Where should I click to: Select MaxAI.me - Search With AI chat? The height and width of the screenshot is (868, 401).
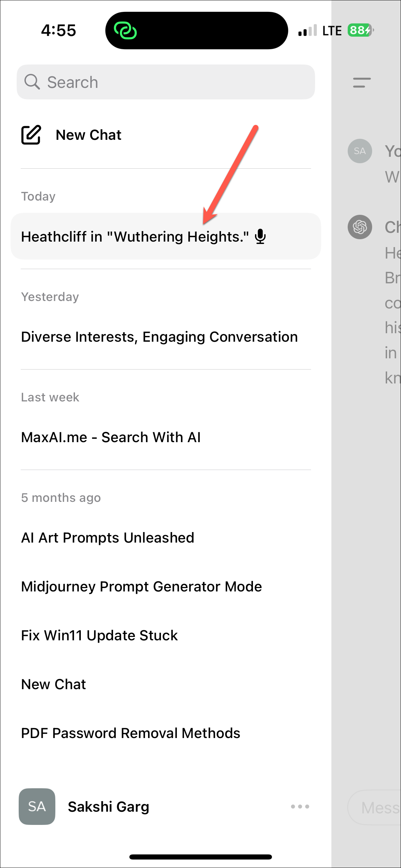click(x=111, y=437)
